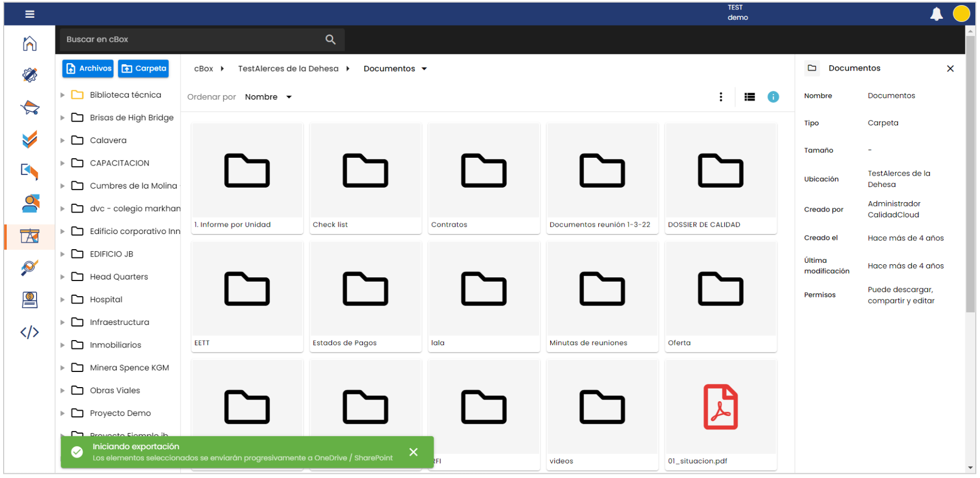Expand Calavera tree node

point(62,141)
